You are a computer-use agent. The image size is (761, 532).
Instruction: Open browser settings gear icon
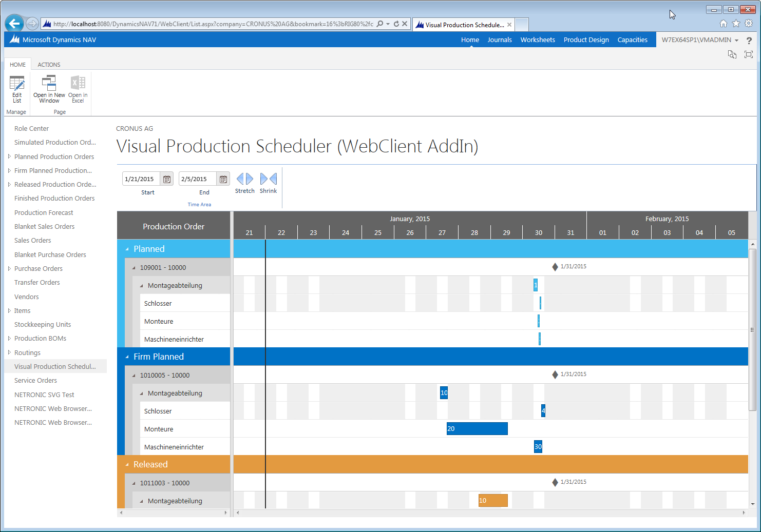[x=749, y=23]
